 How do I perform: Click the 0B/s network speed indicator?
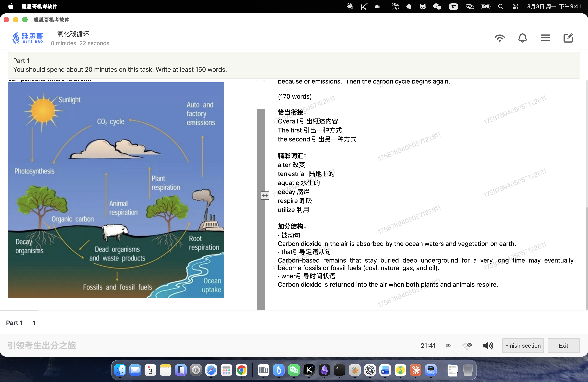click(x=395, y=6)
